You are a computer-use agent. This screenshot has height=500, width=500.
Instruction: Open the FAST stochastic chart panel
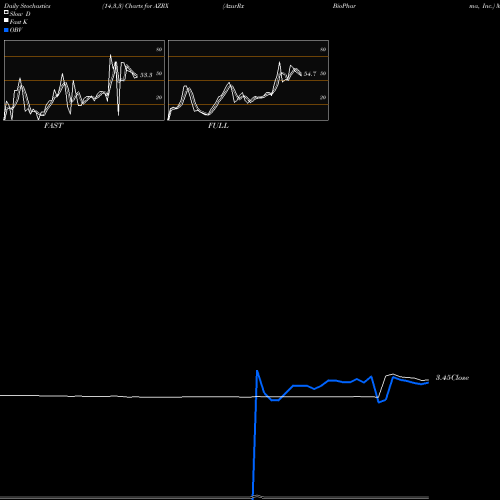[84, 80]
